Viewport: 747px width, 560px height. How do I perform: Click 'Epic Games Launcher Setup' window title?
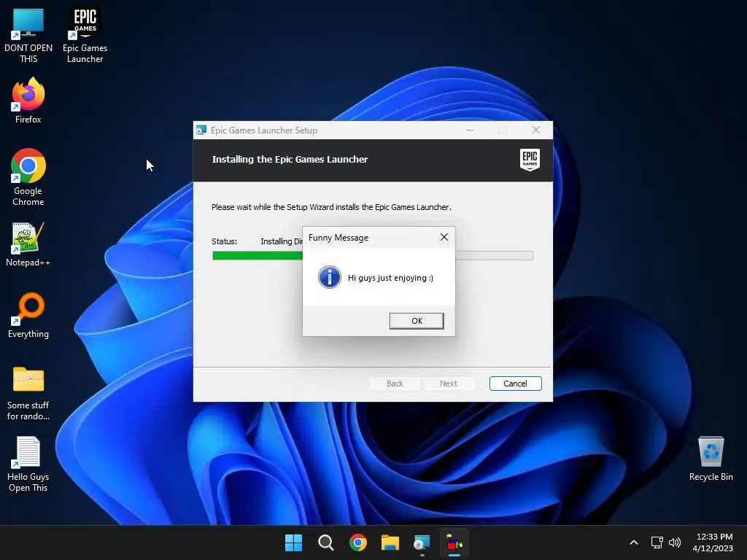click(264, 131)
